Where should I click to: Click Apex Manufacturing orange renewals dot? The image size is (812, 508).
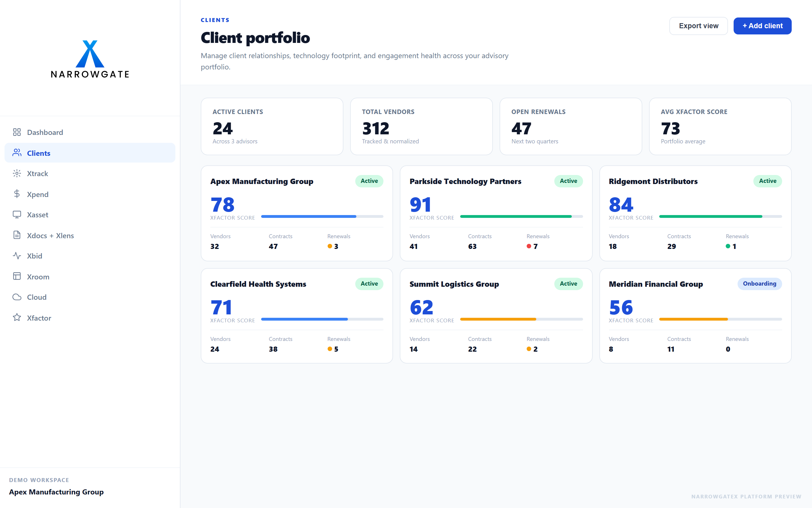(x=330, y=246)
